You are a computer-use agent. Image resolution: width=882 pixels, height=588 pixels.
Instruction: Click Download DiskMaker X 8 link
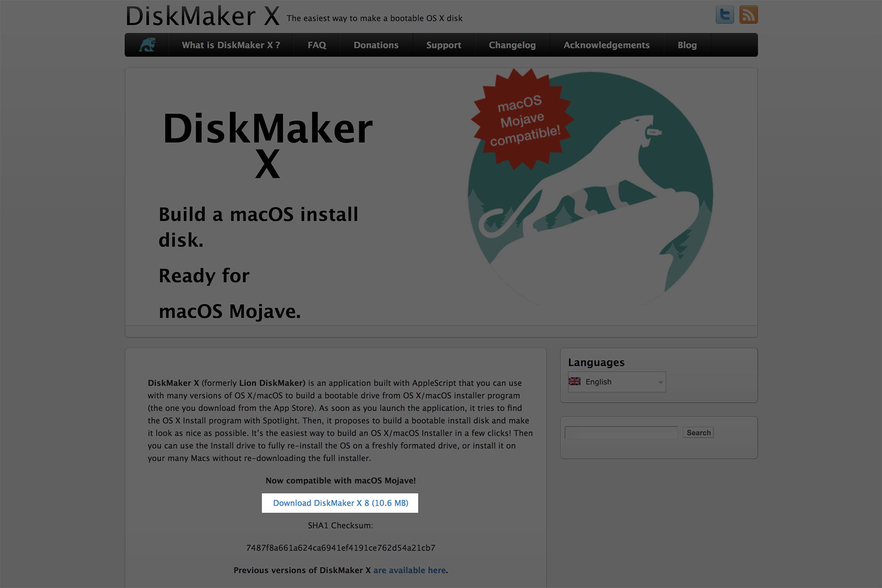click(340, 503)
